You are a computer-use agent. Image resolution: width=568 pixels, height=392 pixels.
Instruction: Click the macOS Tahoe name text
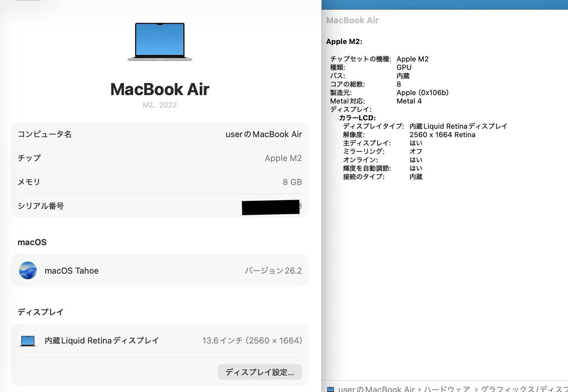tap(72, 271)
